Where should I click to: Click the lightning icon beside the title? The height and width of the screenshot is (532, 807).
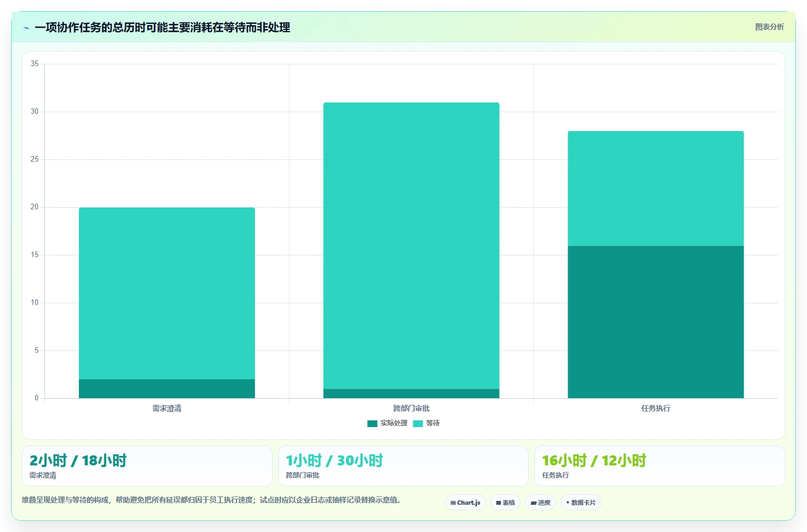click(x=26, y=28)
